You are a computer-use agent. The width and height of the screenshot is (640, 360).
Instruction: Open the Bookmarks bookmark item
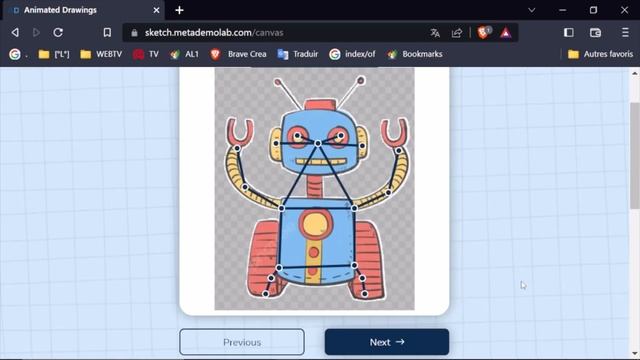coord(415,54)
